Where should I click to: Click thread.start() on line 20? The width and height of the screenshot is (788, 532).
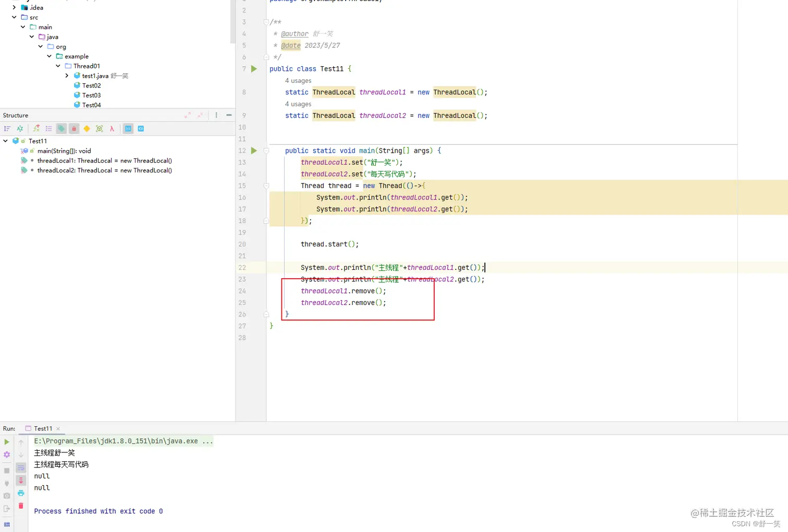(329, 244)
